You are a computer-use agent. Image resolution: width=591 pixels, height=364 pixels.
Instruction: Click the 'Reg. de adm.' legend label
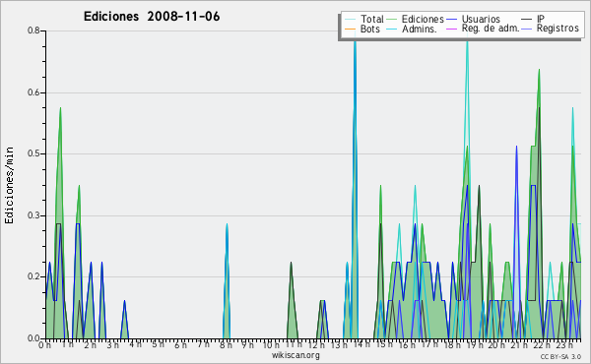click(x=491, y=29)
